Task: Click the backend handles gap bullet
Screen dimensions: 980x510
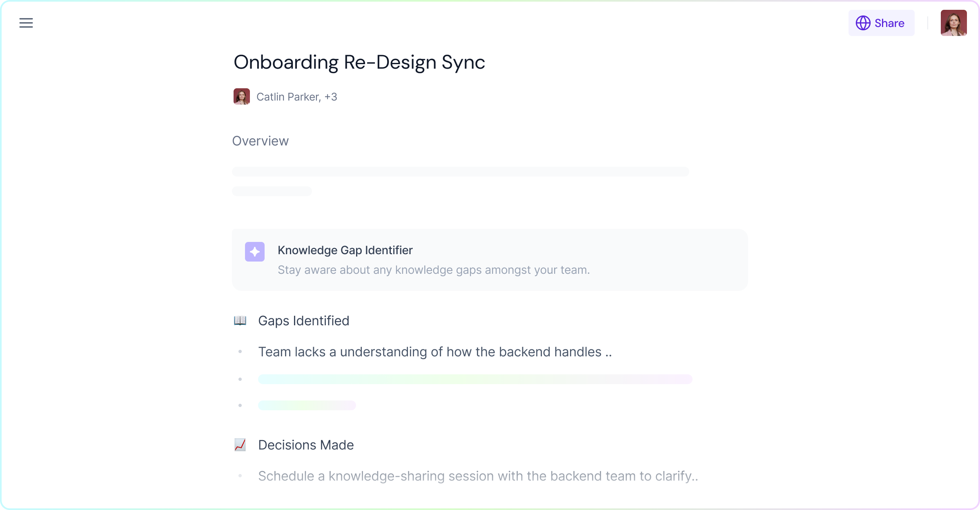Action: pyautogui.click(x=435, y=352)
